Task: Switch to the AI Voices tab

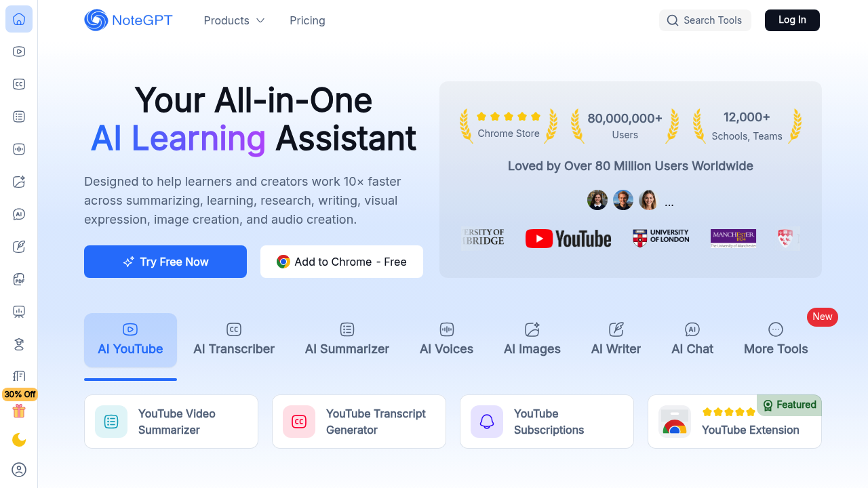Action: click(x=446, y=340)
